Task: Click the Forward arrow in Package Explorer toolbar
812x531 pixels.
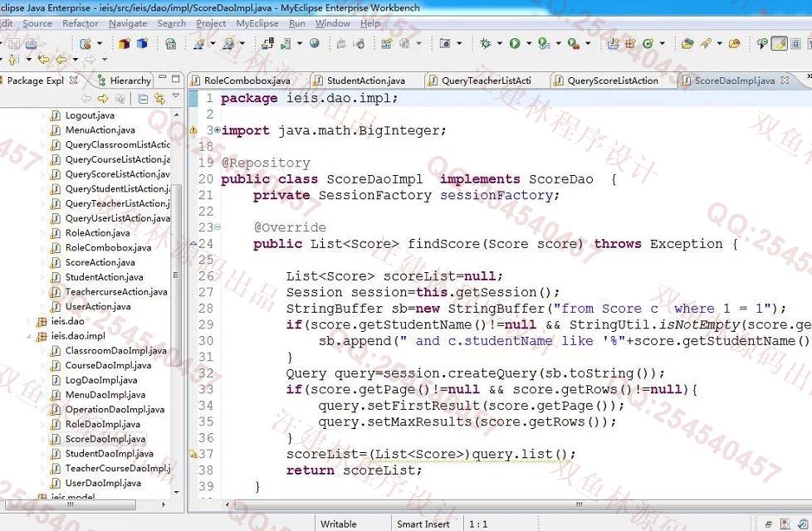Action: click(x=102, y=99)
